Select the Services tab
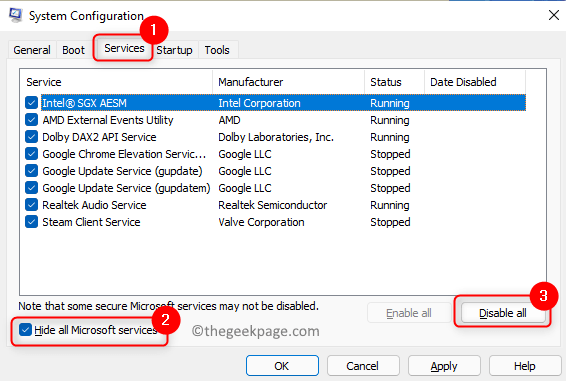The width and height of the screenshot is (566, 381). coord(124,48)
